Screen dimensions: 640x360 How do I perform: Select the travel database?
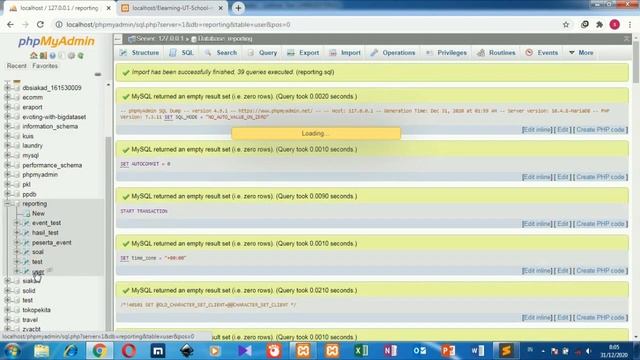(30, 320)
